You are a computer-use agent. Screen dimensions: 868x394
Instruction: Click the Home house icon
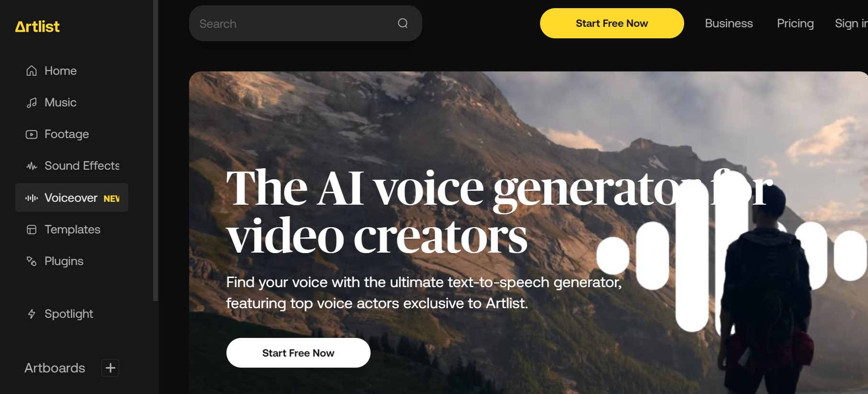tap(32, 71)
